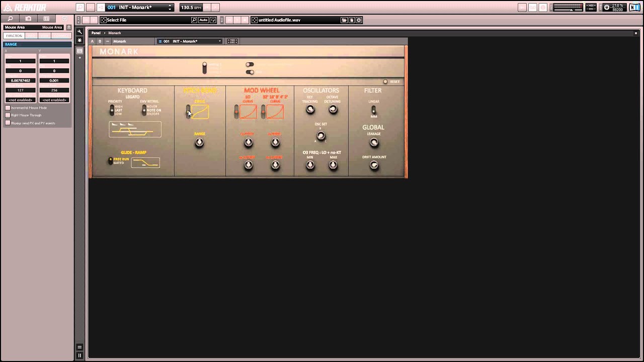Toggle the mod wheel LO CURVE switch
This screenshot has width=644, height=362.
(236, 112)
